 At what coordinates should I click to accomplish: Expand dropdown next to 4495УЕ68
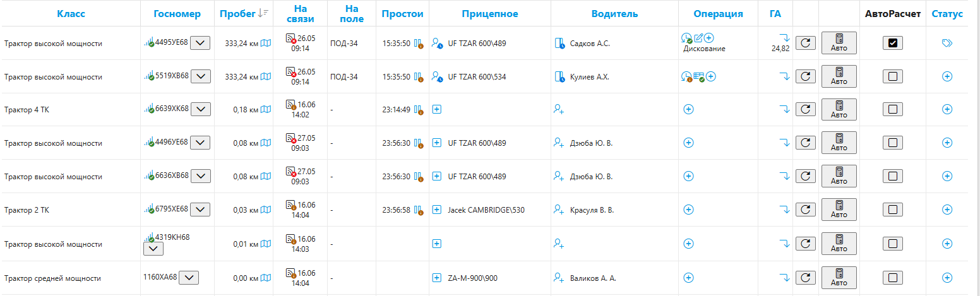tap(201, 43)
